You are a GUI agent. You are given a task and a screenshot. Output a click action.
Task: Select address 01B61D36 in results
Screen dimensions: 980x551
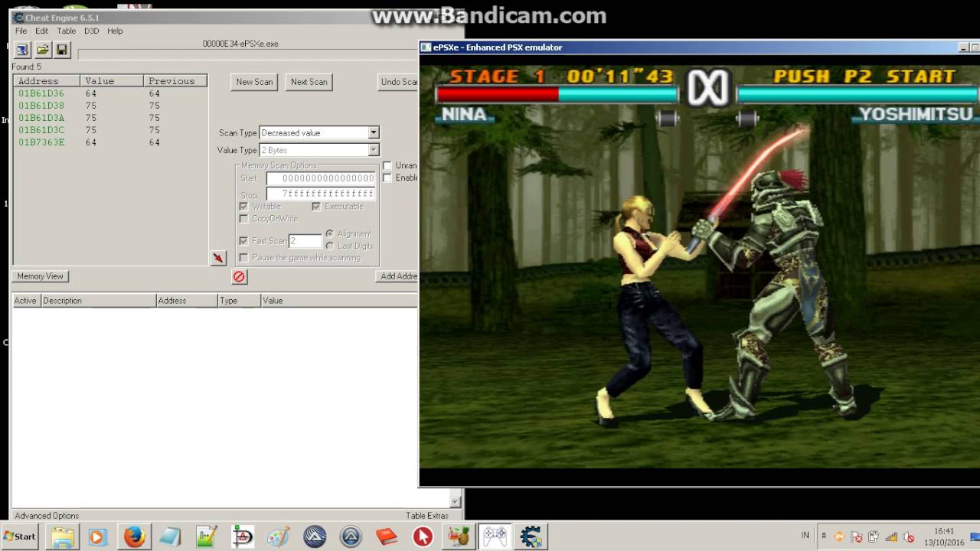[110, 93]
